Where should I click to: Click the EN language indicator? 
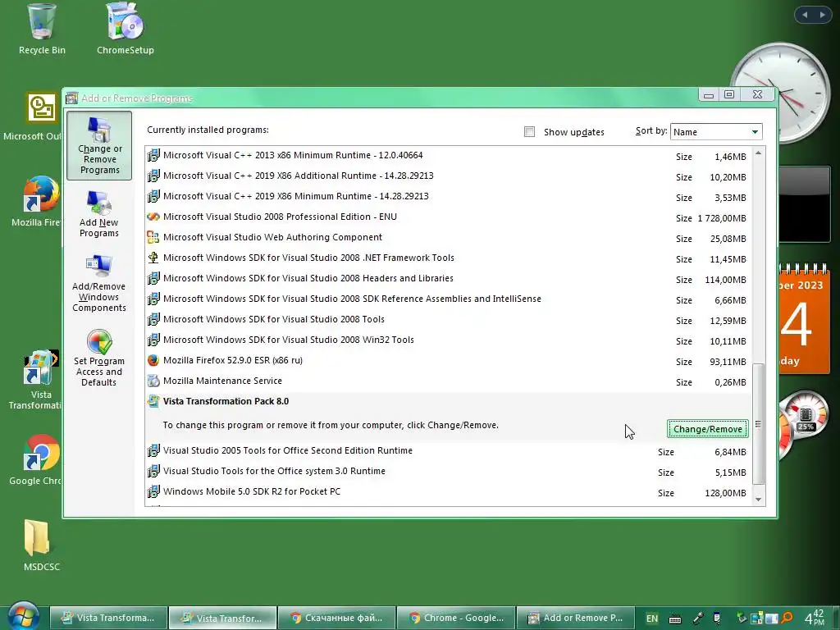pyautogui.click(x=652, y=619)
